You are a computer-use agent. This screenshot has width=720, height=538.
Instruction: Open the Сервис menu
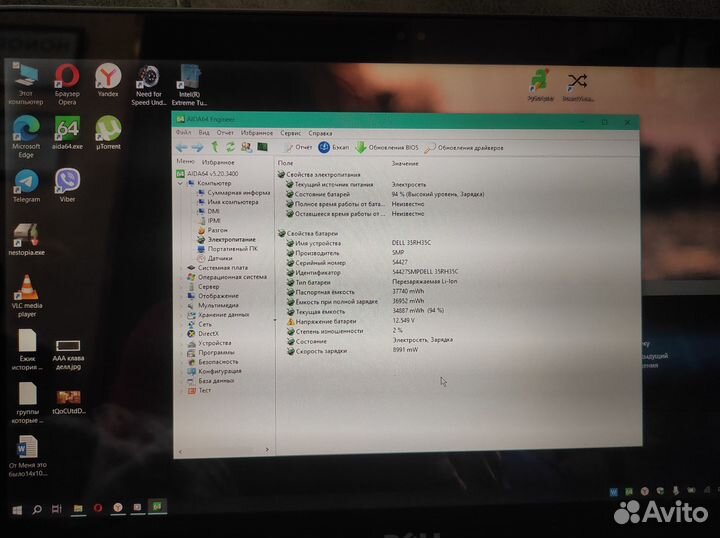[x=291, y=133]
